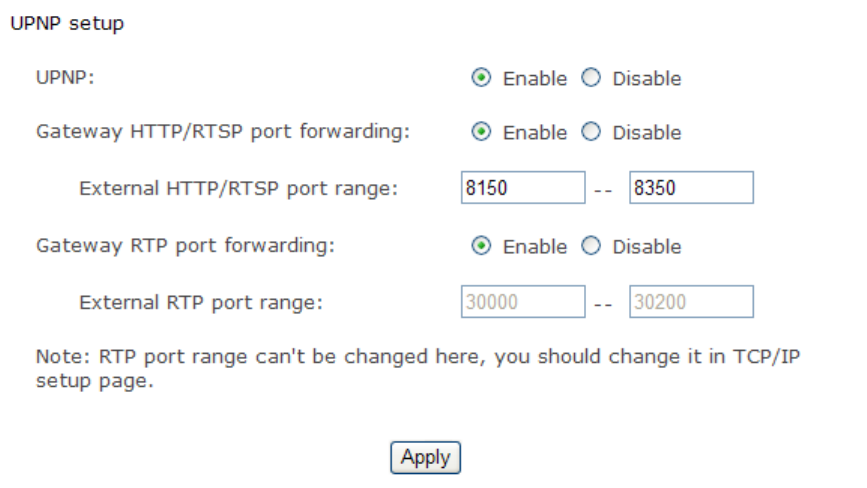Click the RTP end port field 30200
867x488 pixels.
point(691,302)
